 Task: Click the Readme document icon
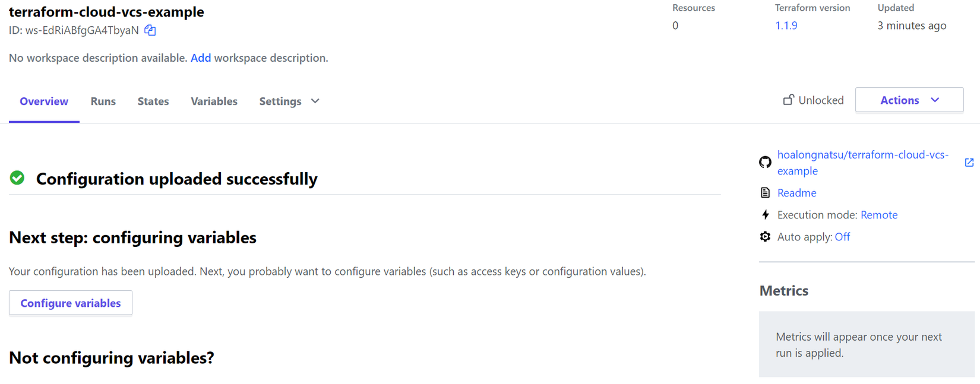tap(765, 193)
